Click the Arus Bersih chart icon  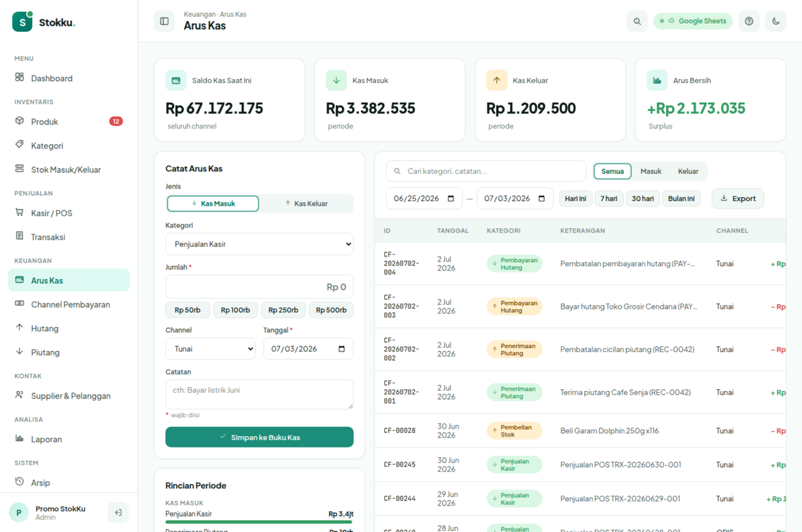click(657, 80)
